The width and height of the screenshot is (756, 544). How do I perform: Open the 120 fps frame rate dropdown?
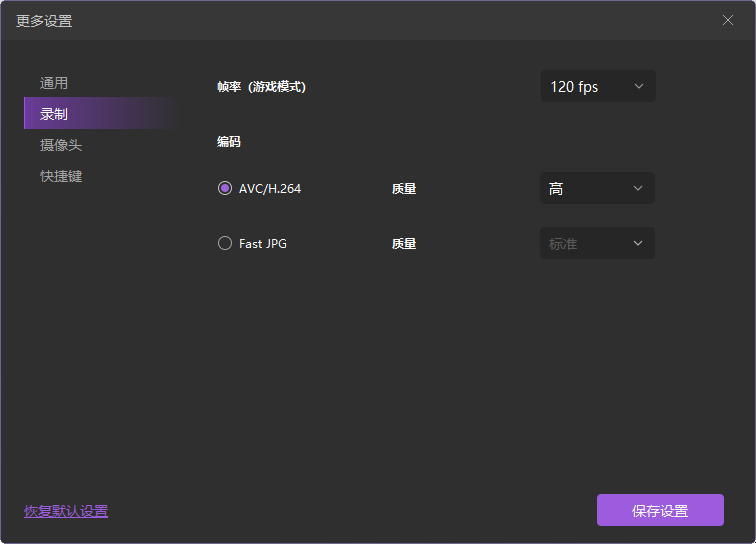(x=597, y=87)
